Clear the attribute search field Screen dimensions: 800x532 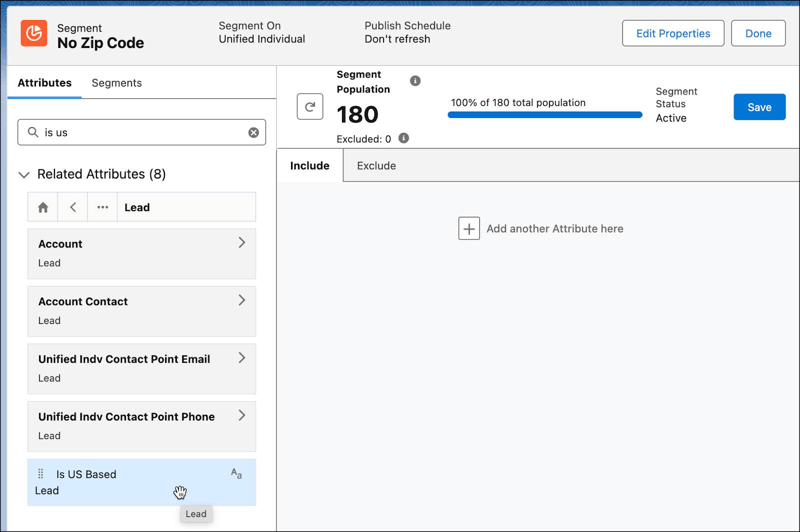(x=253, y=132)
